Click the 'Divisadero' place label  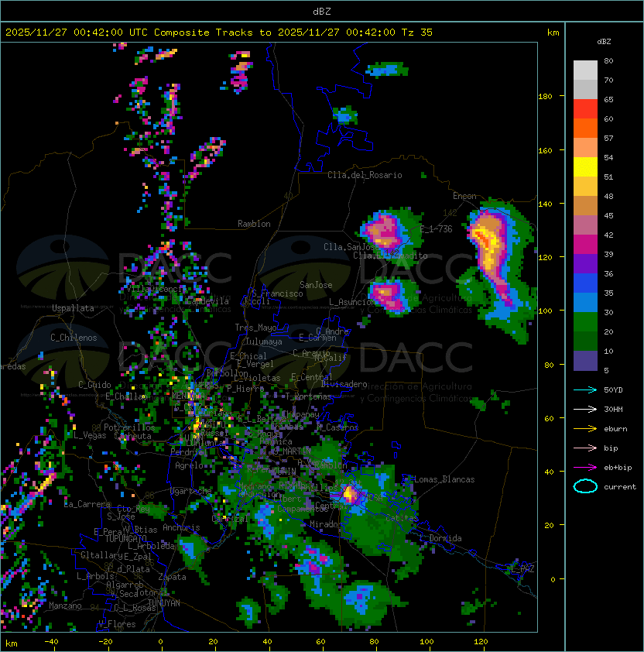coord(344,384)
